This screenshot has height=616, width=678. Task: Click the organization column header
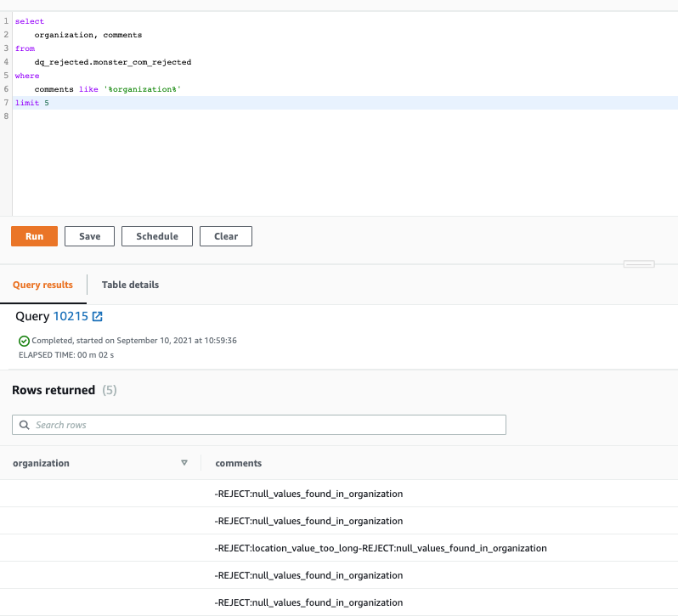41,463
